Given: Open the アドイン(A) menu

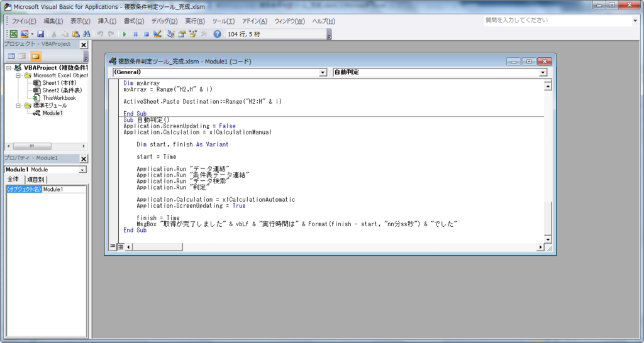Looking at the screenshot, I should (x=254, y=21).
